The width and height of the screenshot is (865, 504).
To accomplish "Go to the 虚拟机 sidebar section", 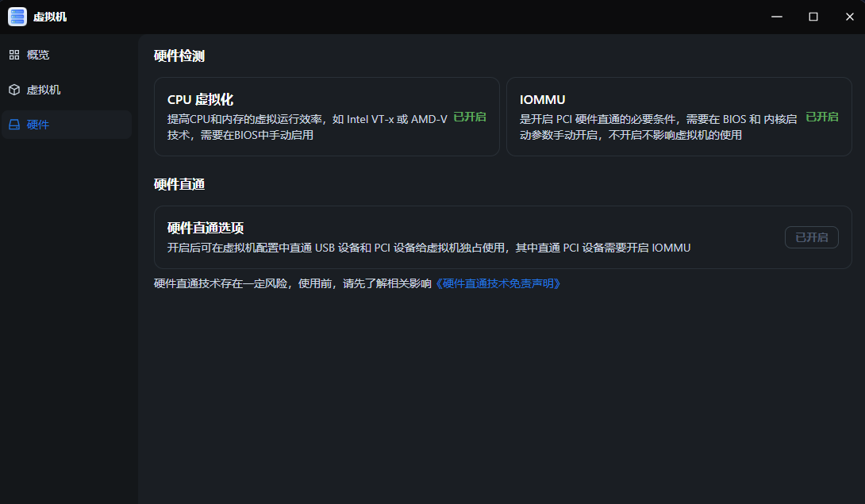I will 44,90.
